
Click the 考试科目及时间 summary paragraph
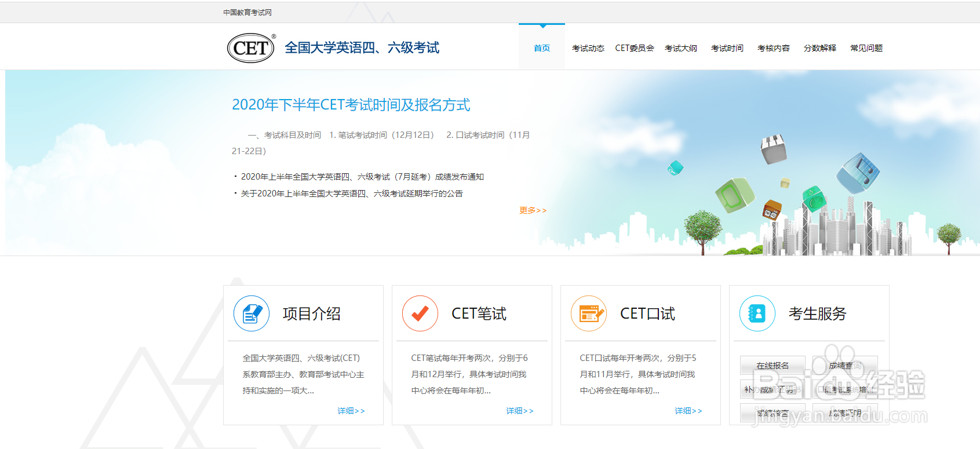(381, 143)
